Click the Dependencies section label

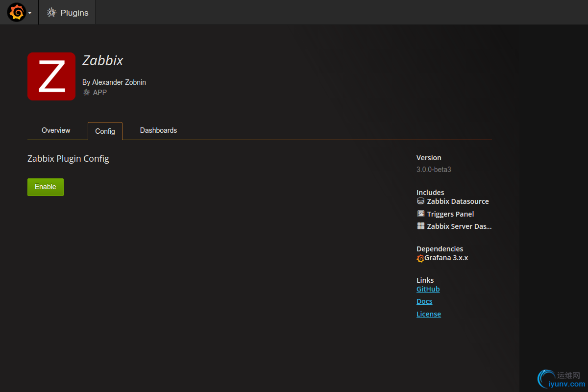(x=440, y=249)
